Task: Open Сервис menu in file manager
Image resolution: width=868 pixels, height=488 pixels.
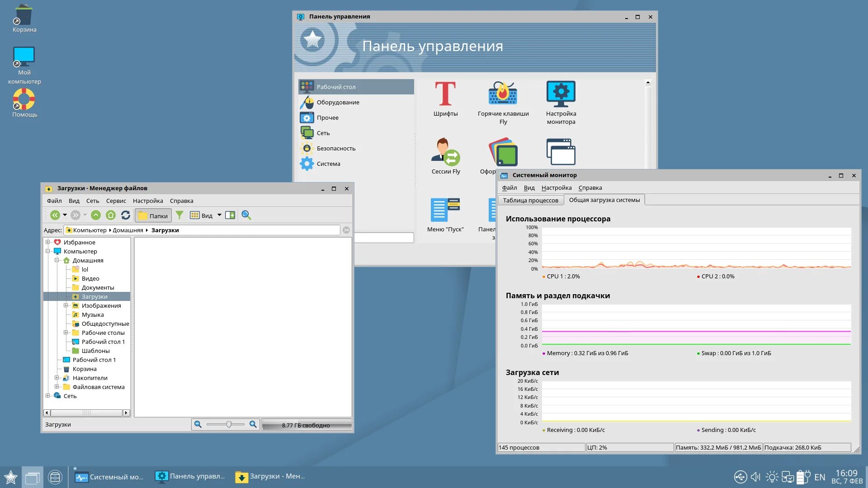Action: pos(116,201)
